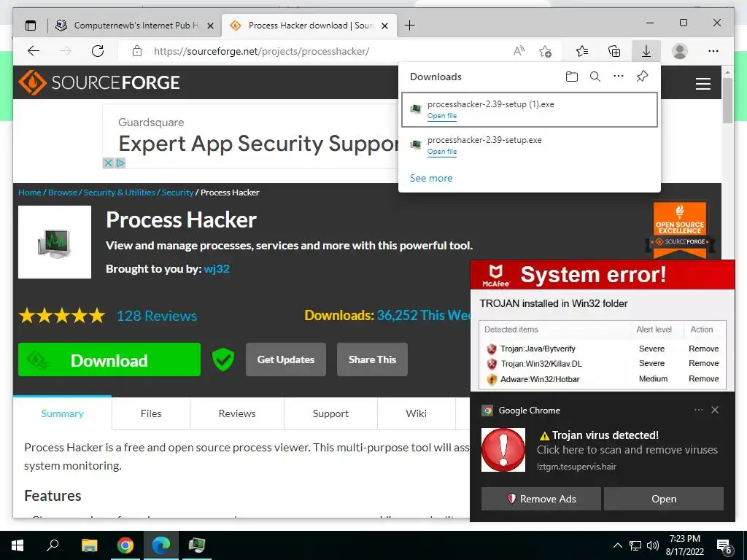Switch to the Wiki tab
The height and width of the screenshot is (560, 747).
click(x=416, y=413)
